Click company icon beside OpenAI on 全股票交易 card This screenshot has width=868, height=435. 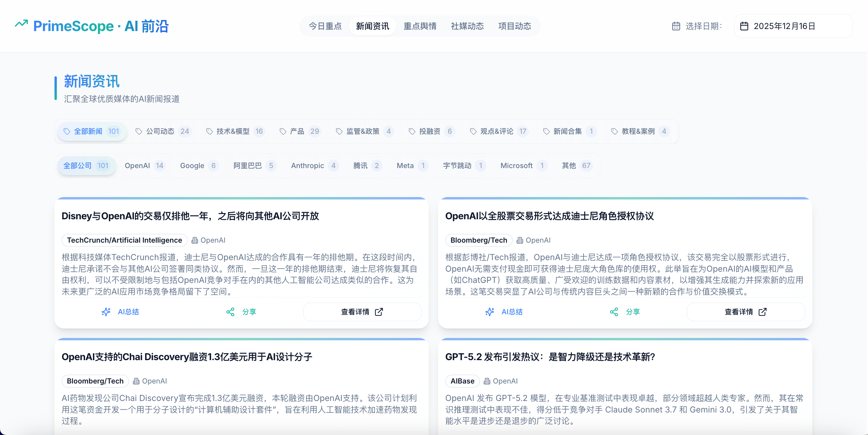coord(520,240)
